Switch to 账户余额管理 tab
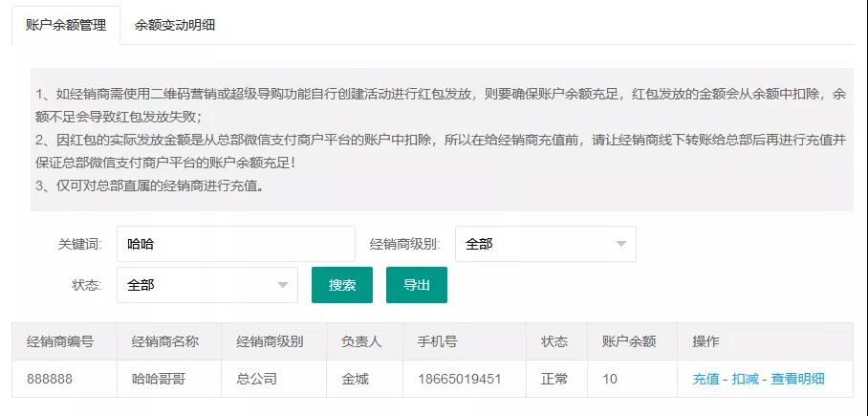Viewport: 868px width, 416px height. tap(66, 26)
